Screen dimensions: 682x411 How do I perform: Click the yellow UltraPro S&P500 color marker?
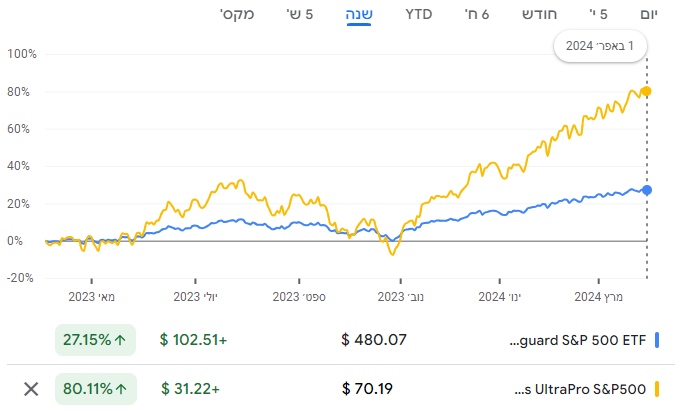click(x=658, y=389)
